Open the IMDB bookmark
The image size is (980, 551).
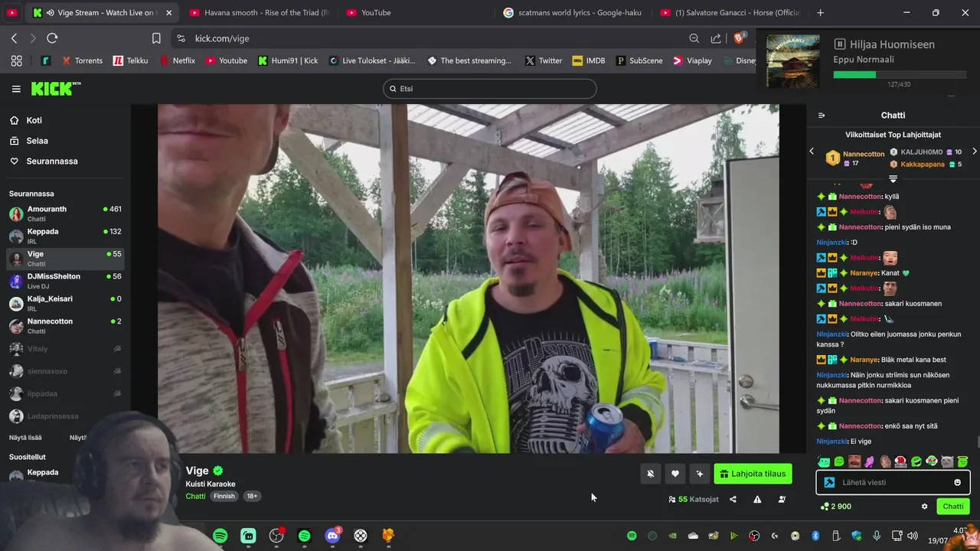pyautogui.click(x=589, y=60)
